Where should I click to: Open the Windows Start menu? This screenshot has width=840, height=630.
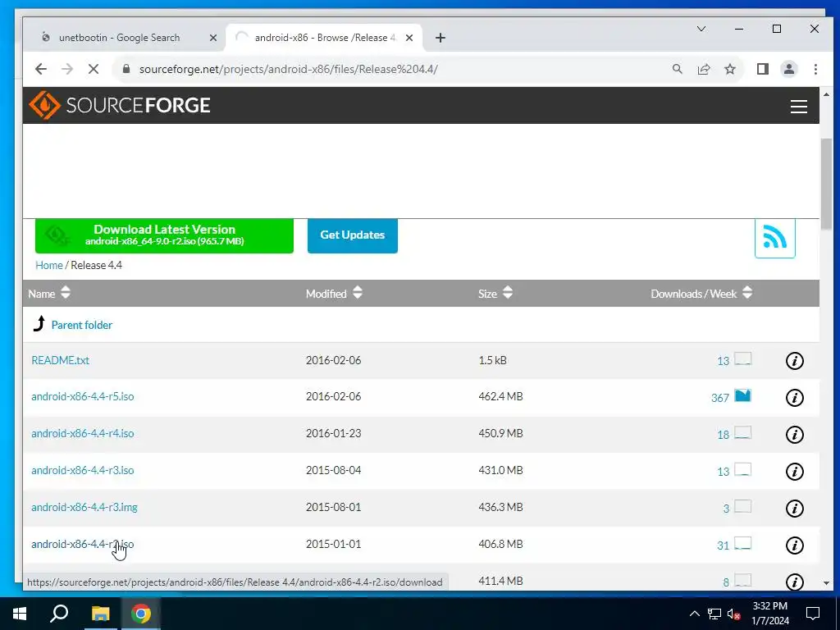(20, 614)
